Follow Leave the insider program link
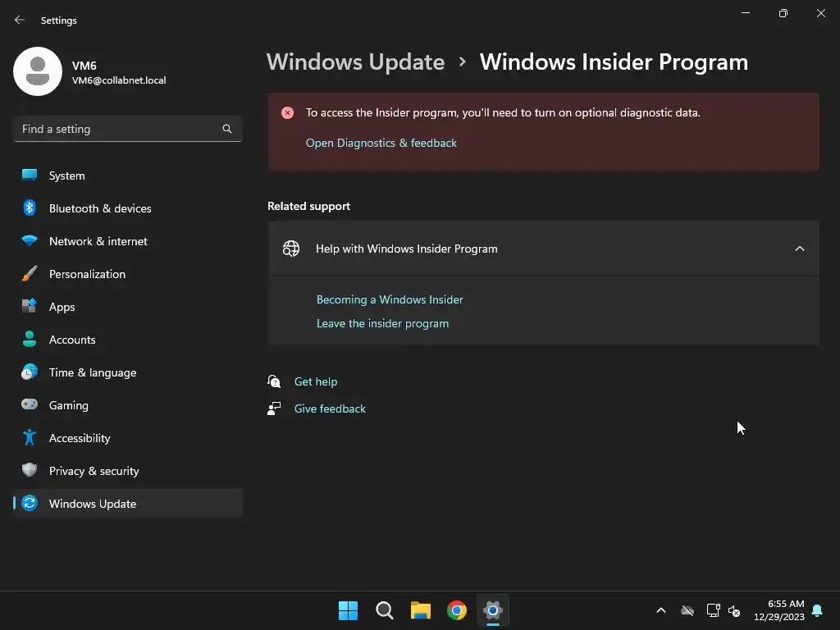840x630 pixels. click(382, 323)
